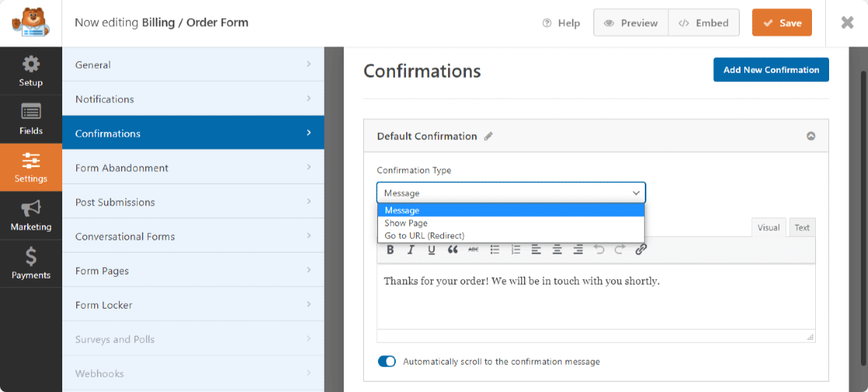
Task: Click the Redo icon in editor
Action: (619, 250)
